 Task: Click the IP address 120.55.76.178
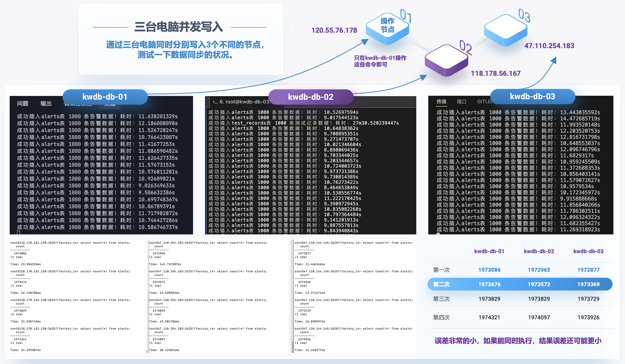pos(334,31)
